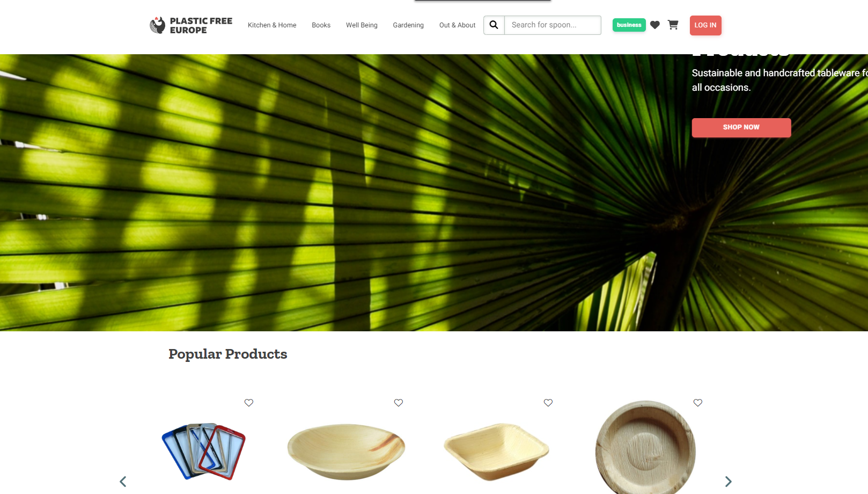This screenshot has height=494, width=868.
Task: Show previous popular products
Action: (123, 482)
